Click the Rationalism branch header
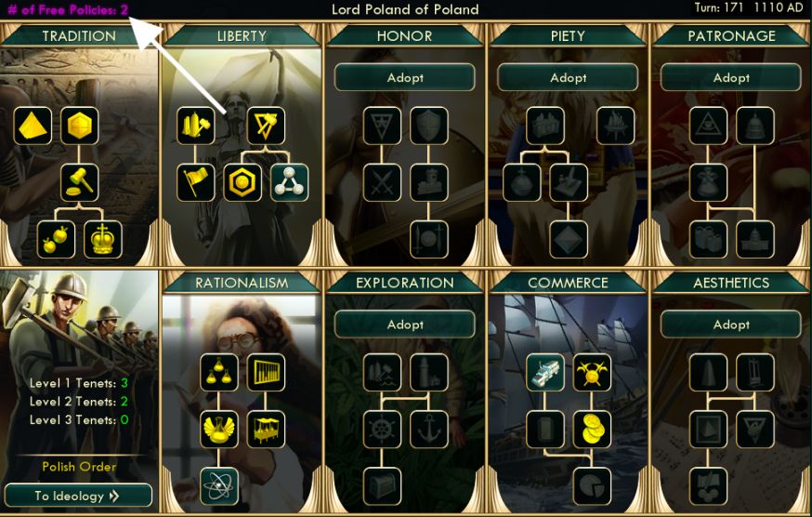This screenshot has width=812, height=517. [242, 283]
